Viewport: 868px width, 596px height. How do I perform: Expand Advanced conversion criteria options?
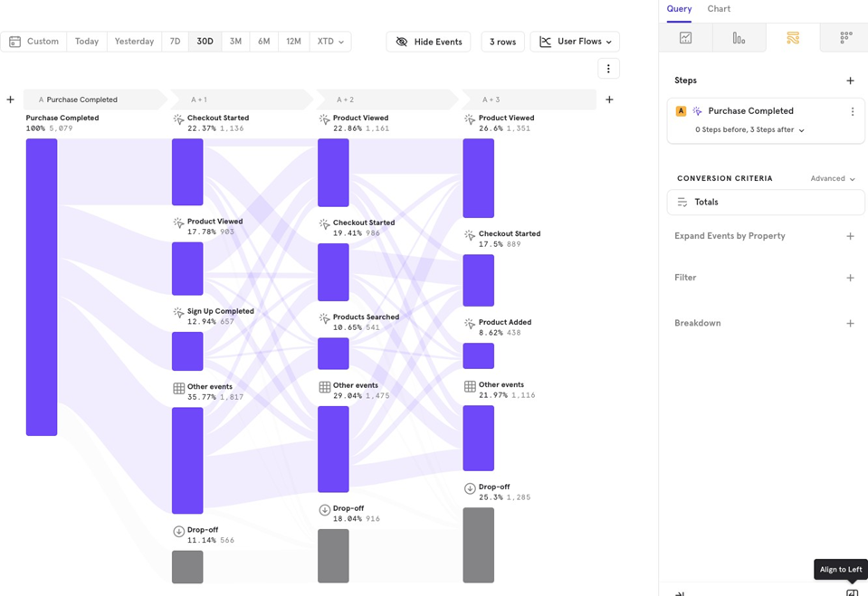pos(833,178)
